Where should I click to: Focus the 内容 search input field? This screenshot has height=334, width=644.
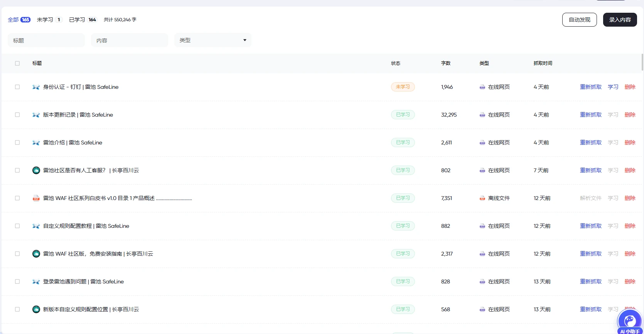pyautogui.click(x=130, y=40)
